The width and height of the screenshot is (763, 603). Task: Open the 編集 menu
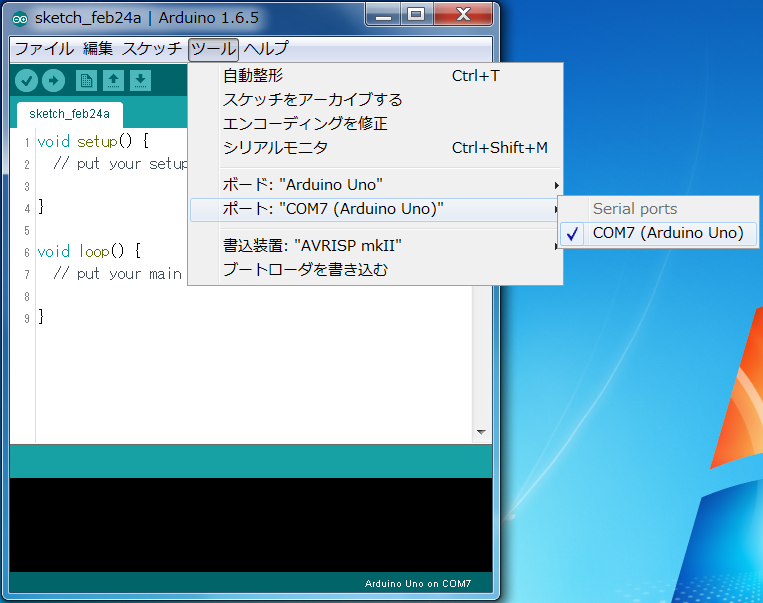[x=98, y=49]
